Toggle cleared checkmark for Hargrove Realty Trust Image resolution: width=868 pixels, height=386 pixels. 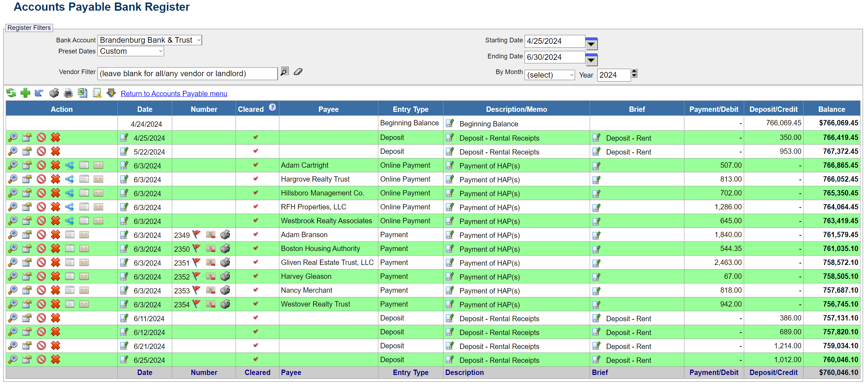pyautogui.click(x=256, y=179)
